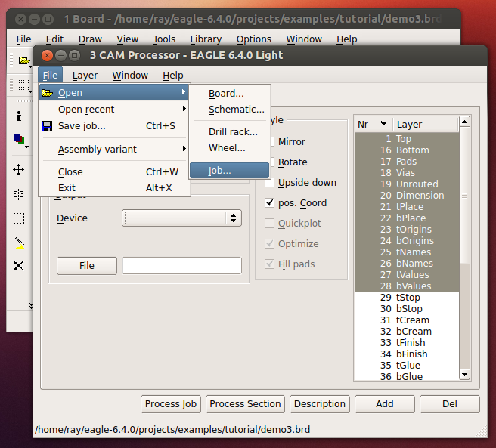Select the Info tool in Board window
The width and height of the screenshot is (496, 448).
tap(19, 116)
